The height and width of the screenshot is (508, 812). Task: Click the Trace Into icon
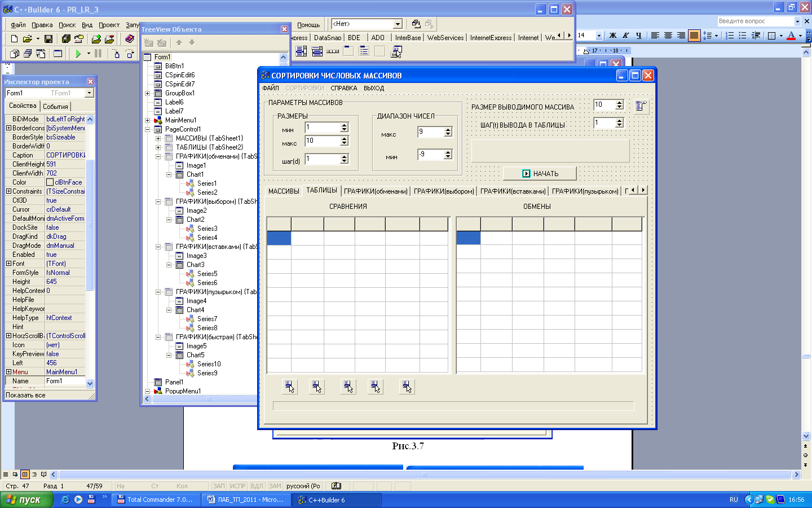(116, 54)
